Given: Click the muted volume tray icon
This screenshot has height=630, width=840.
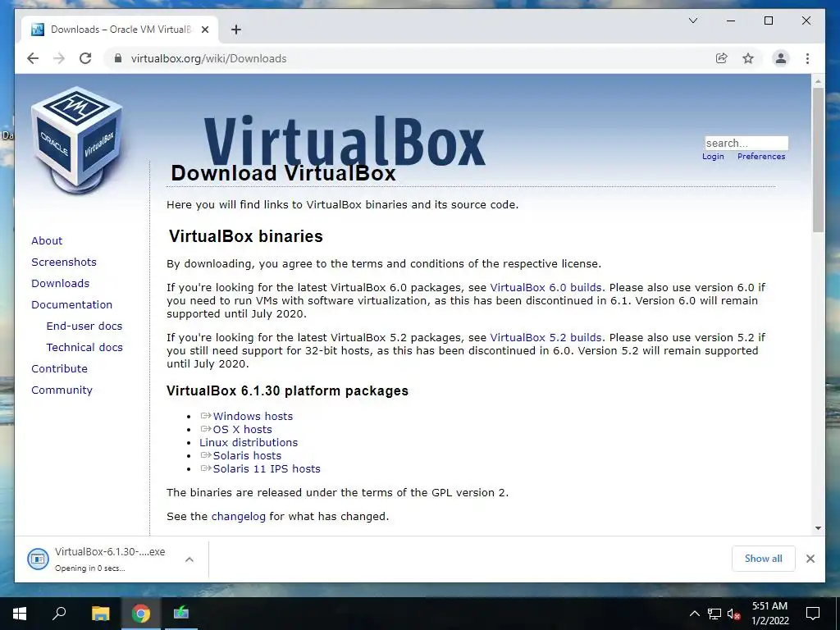Looking at the screenshot, I should 733,614.
